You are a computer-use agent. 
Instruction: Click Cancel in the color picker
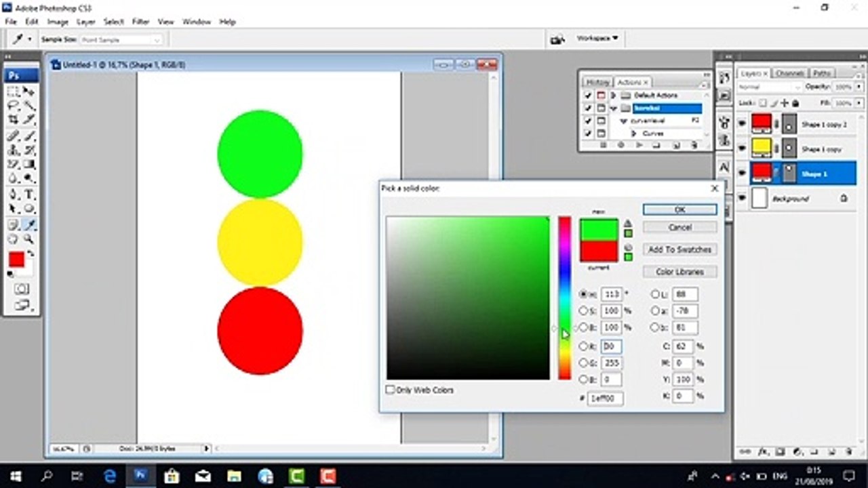coord(680,227)
